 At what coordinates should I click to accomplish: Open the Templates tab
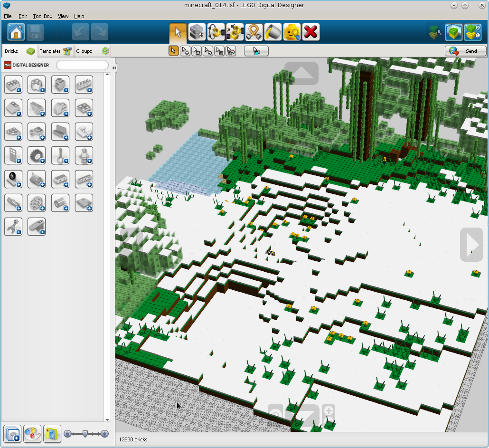point(56,51)
